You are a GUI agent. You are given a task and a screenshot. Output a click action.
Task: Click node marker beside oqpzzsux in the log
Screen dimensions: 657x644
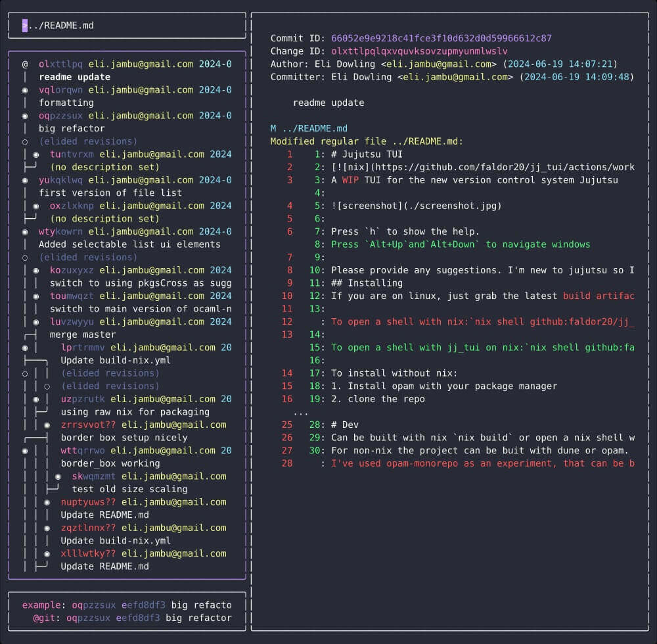click(x=25, y=116)
